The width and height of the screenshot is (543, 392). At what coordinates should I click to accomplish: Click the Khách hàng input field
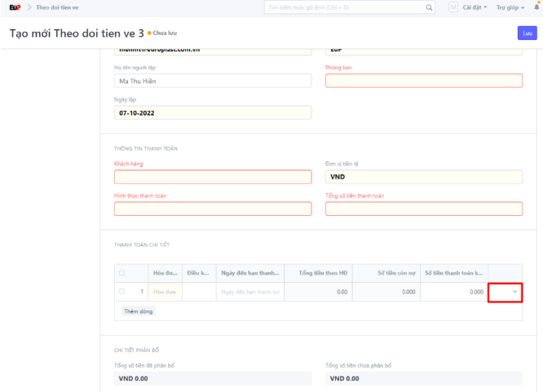click(x=213, y=177)
